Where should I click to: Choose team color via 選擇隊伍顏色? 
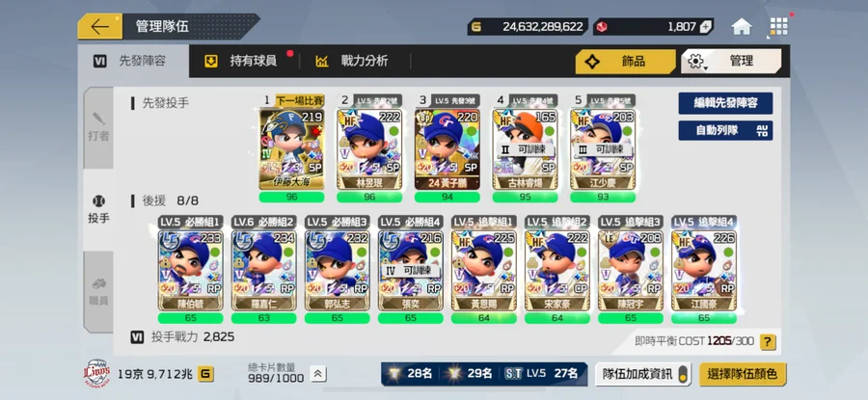pyautogui.click(x=743, y=374)
